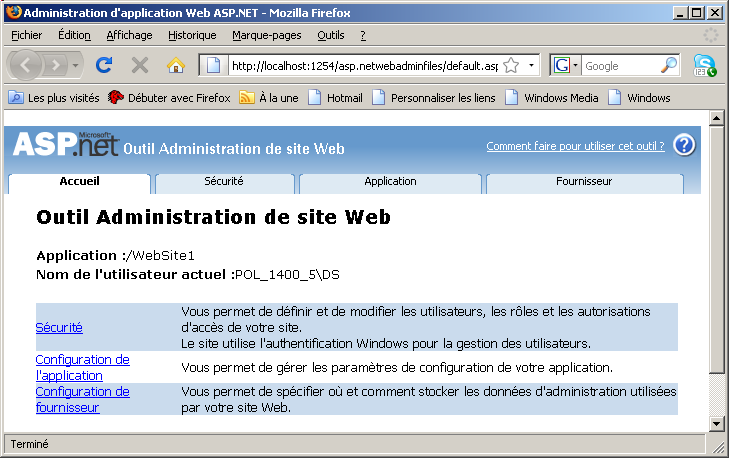Expand the URL bar history dropdown
729x458 pixels.
532,65
